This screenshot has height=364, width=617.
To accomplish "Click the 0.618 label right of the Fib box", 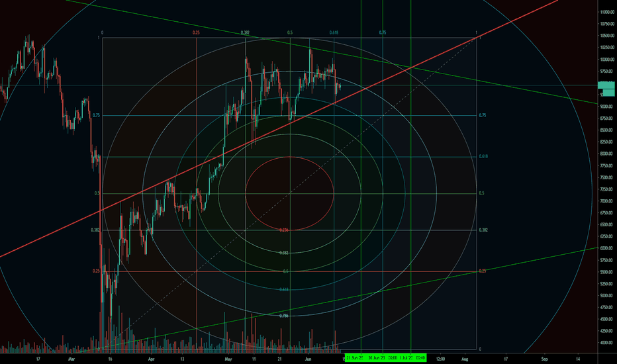I will 483,157.
